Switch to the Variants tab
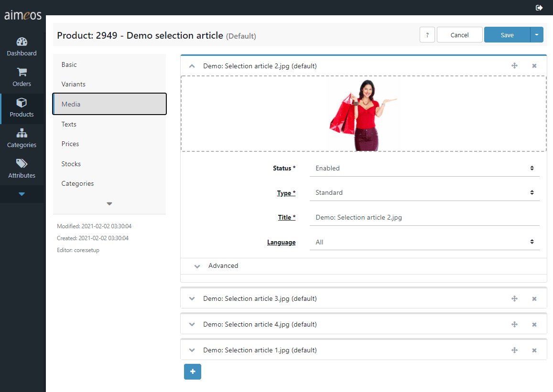The image size is (553, 392). (74, 85)
